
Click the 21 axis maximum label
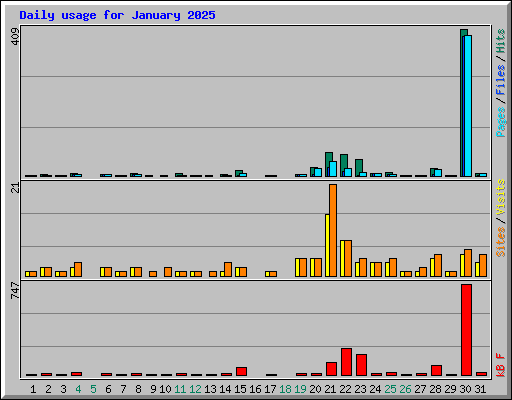tap(15, 188)
